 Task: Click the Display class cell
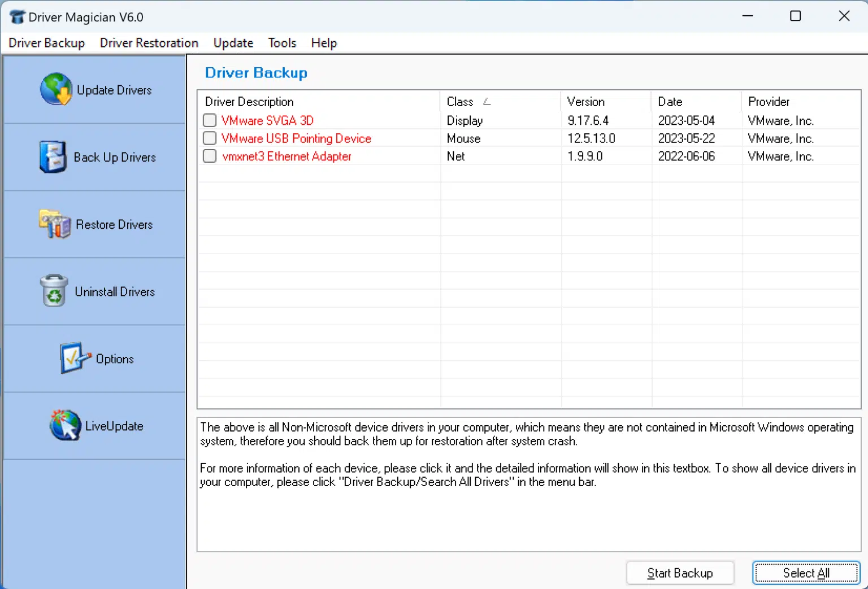coord(465,120)
